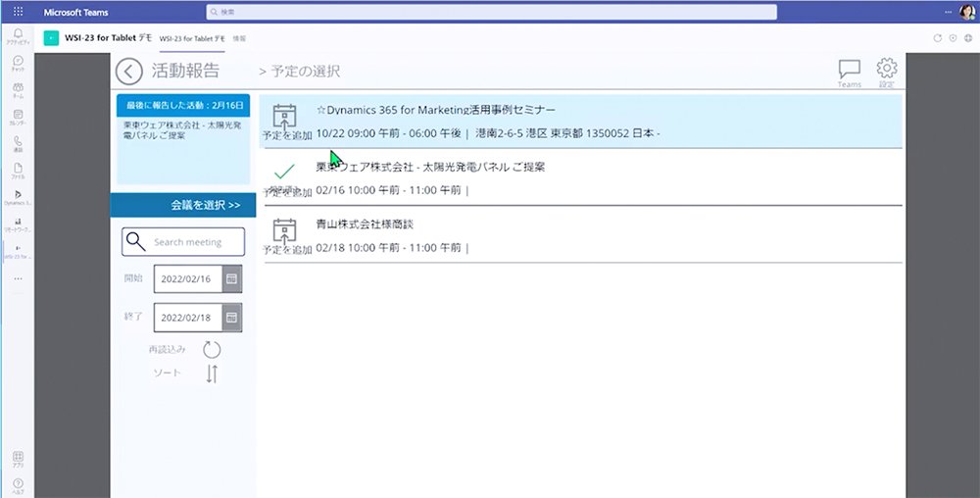
Task: Open Calendar in the Teams sidebar
Action: click(x=18, y=118)
